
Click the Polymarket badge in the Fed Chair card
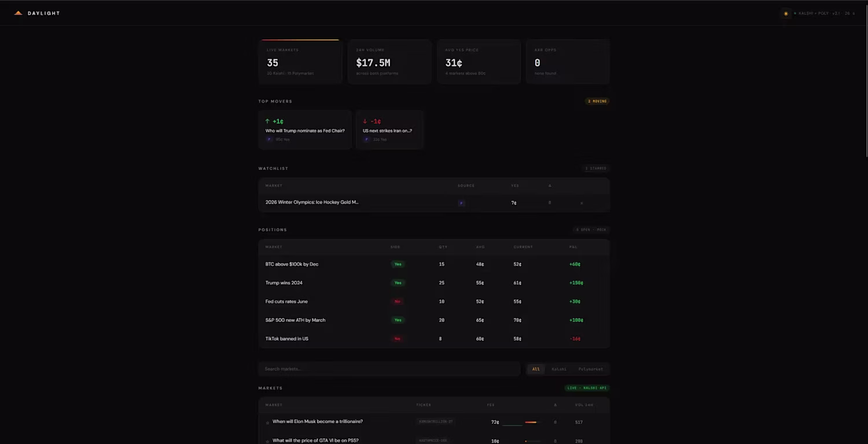(x=269, y=139)
